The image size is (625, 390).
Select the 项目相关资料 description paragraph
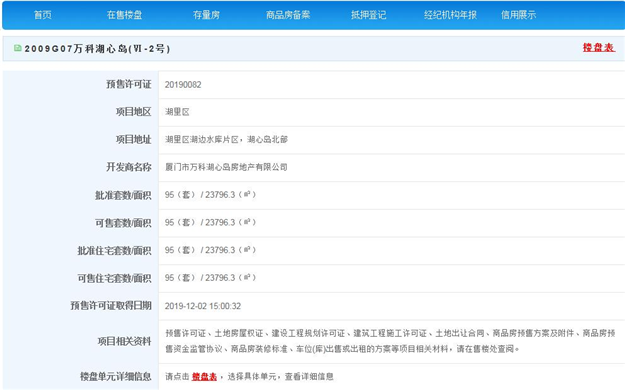pos(390,341)
